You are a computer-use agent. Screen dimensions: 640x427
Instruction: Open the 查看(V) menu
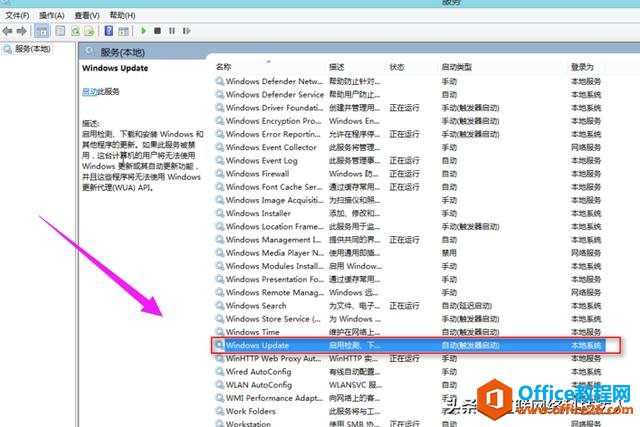[x=87, y=16]
